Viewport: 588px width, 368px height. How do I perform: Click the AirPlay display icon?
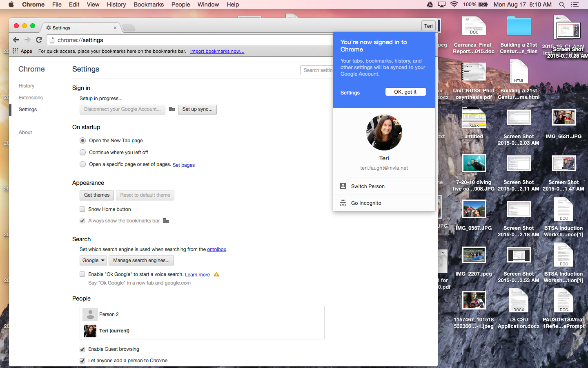[442, 4]
